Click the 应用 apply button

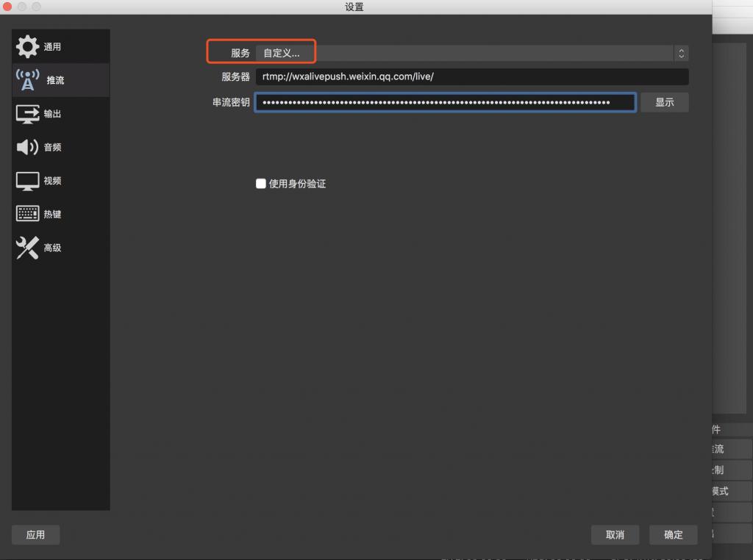tap(35, 534)
